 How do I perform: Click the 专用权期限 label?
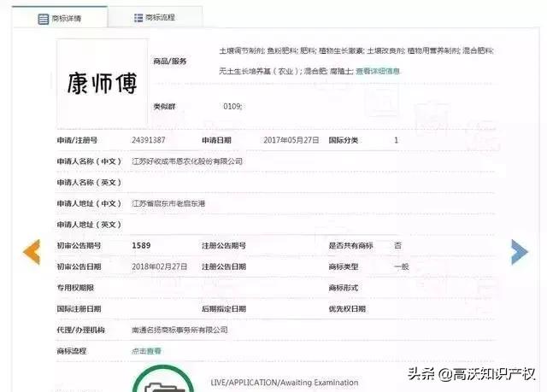75,288
